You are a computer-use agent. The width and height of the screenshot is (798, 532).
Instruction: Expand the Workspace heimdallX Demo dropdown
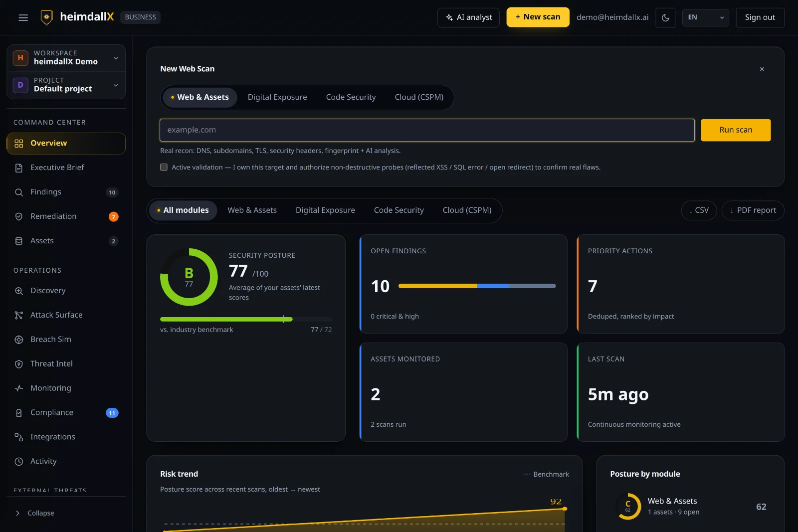[66, 58]
